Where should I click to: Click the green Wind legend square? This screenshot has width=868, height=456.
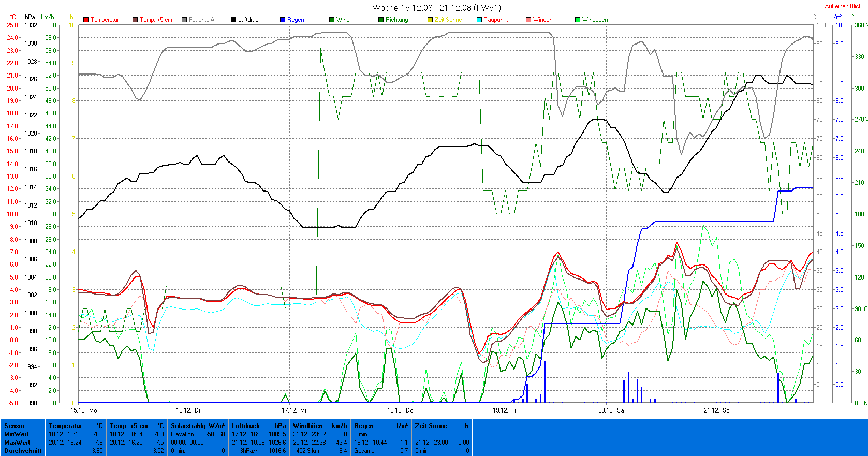(332, 20)
